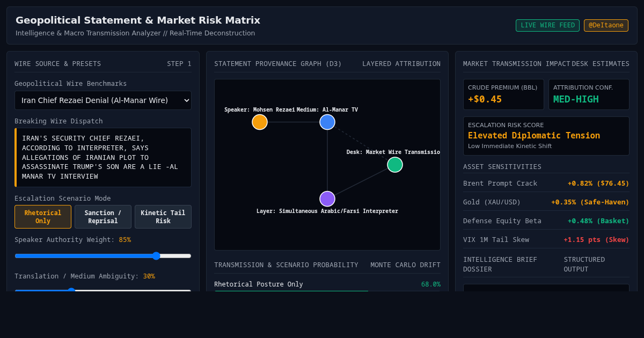Image resolution: width=644 pixels, height=338 pixels.
Task: Select the Kinetic Tail Risk scenario mode
Action: 163,217
